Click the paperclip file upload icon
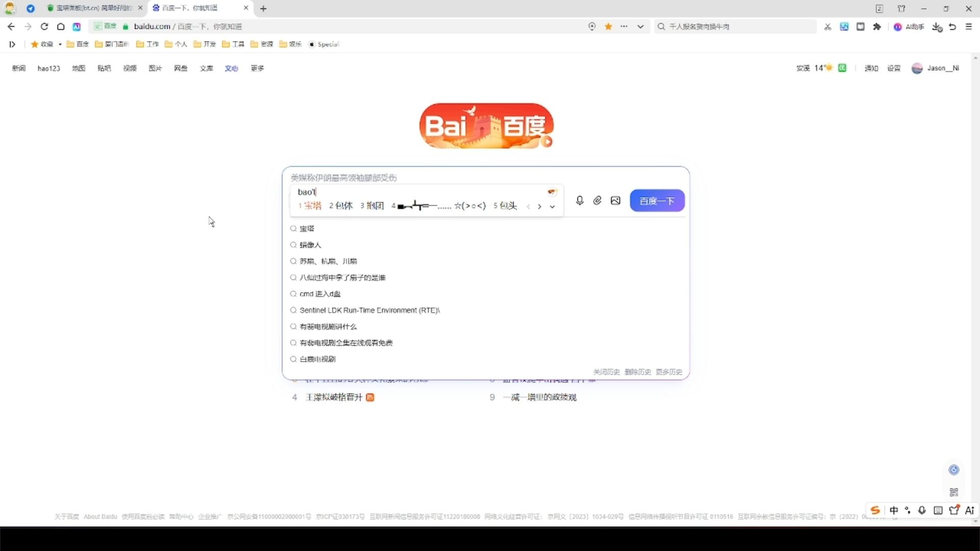Image resolution: width=980 pixels, height=551 pixels. 597,201
